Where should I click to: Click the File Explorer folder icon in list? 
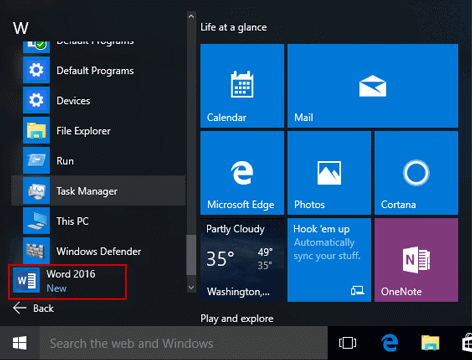click(36, 130)
